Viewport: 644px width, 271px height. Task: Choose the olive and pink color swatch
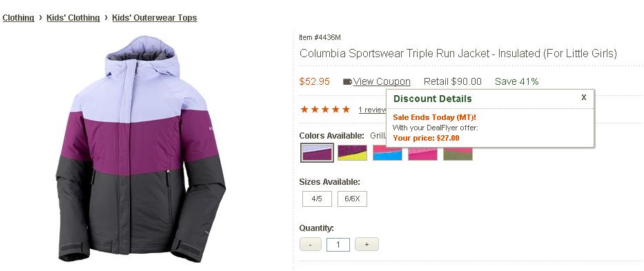click(458, 154)
